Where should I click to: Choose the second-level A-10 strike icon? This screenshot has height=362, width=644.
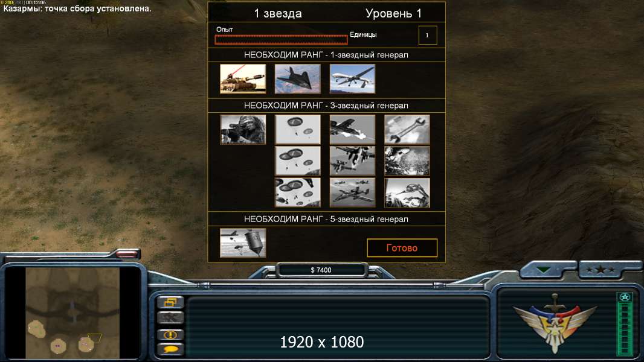[352, 161]
